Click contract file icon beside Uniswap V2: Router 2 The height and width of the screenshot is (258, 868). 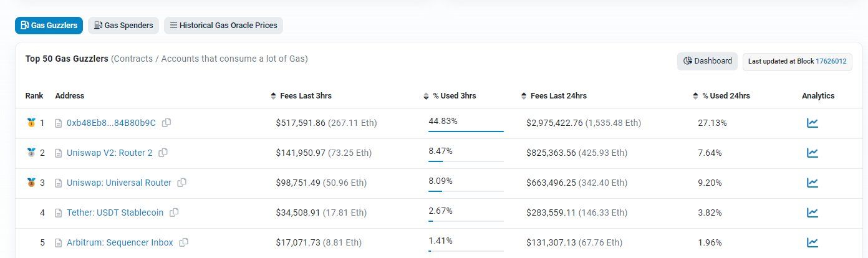pyautogui.click(x=59, y=153)
